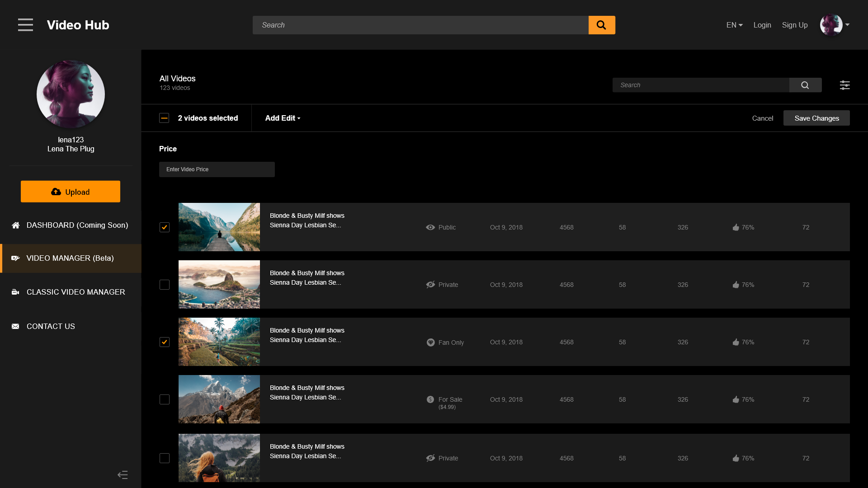The image size is (868, 488).
Task: Expand the Add Edit dropdown
Action: pyautogui.click(x=283, y=118)
